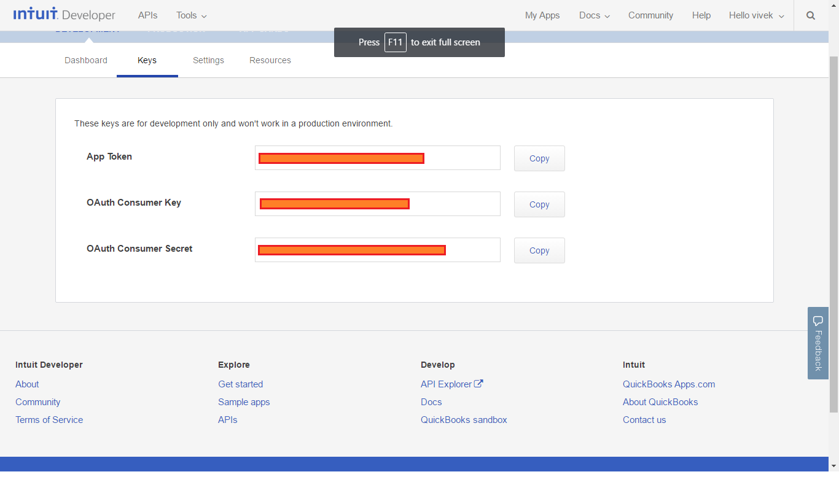The image size is (839, 504).
Task: Browse Sample apps link
Action: tap(244, 402)
